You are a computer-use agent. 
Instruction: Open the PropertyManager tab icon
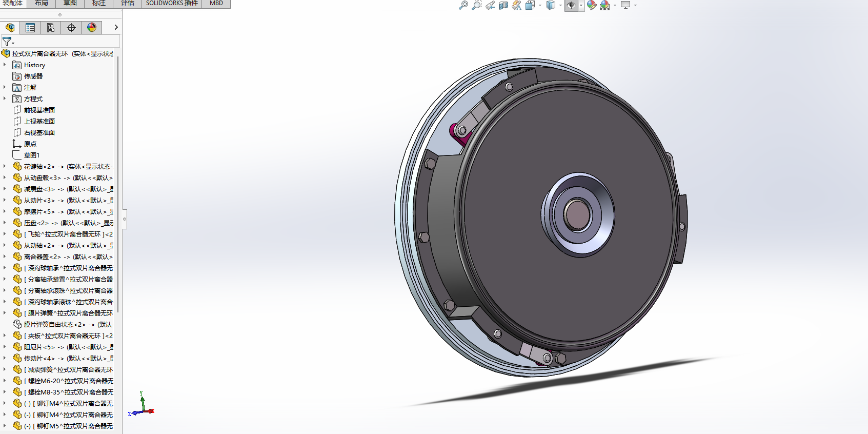click(30, 28)
